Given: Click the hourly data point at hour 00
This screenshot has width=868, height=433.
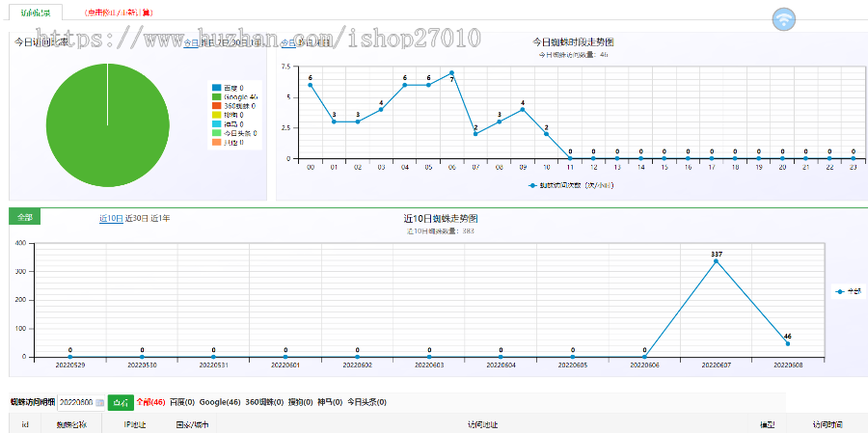Looking at the screenshot, I should click(x=310, y=85).
